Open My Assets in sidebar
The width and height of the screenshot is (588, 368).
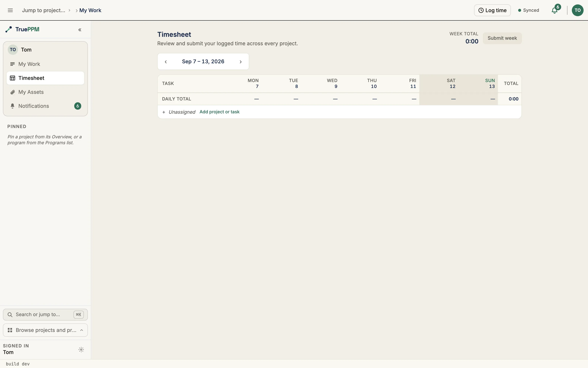(x=45, y=92)
